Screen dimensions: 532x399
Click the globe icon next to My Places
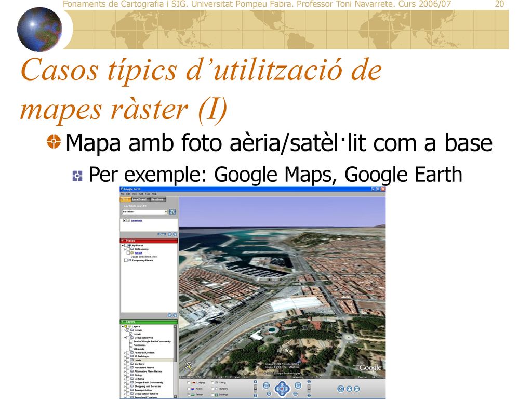tap(129, 245)
